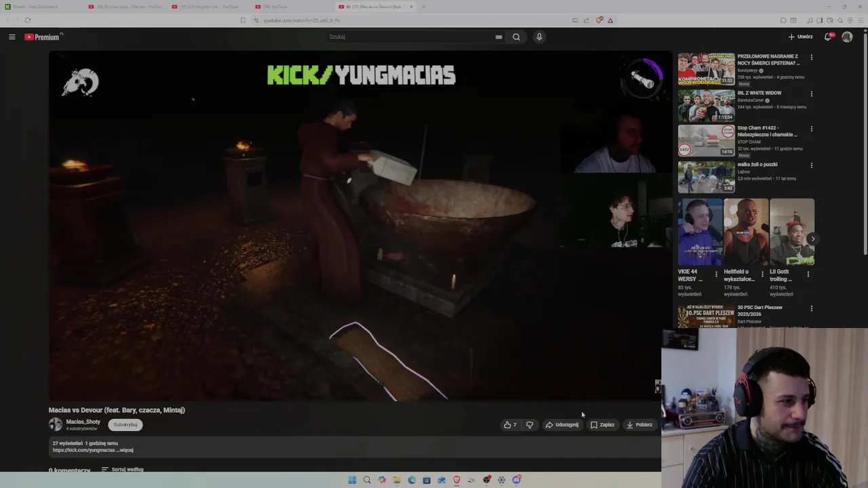
Task: Open the account avatar menu
Action: [x=847, y=37]
